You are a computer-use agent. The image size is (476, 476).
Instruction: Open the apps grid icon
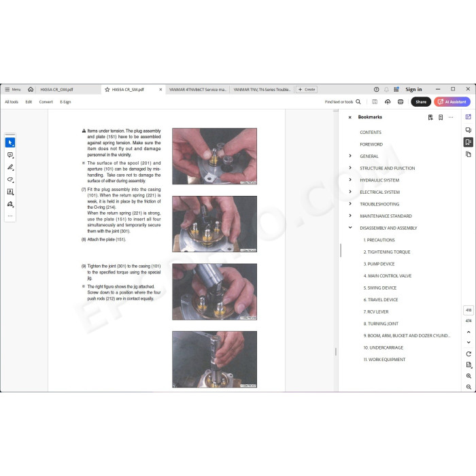[x=396, y=90]
